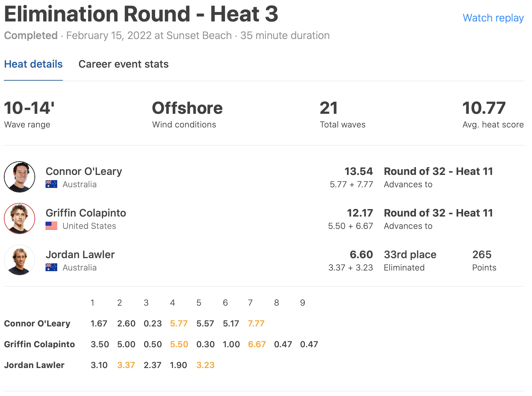Click Australia flag under Jordan Lawler

[x=51, y=268]
